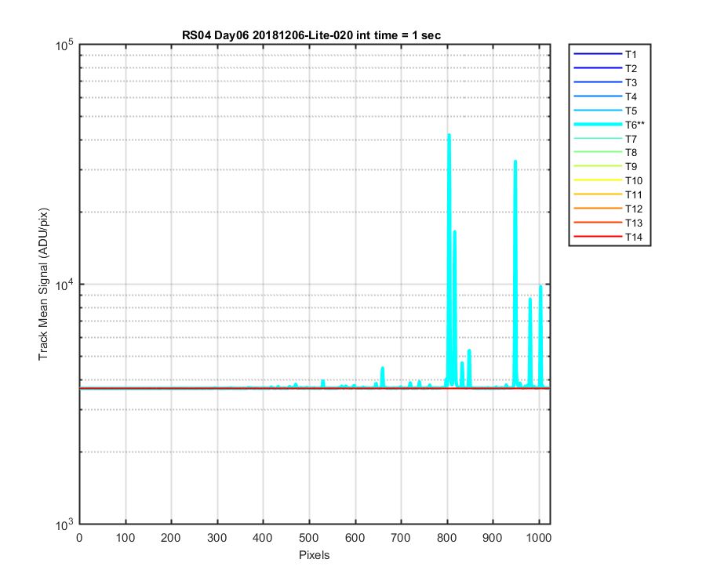Click the x-axis tick label 1000
Screen dimensions: 706x588
click(x=538, y=538)
